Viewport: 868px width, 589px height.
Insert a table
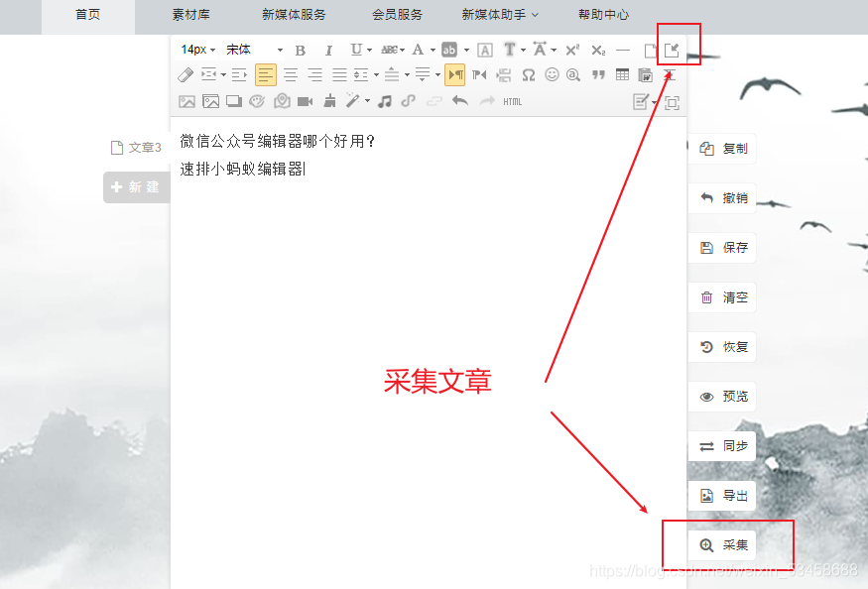622,74
